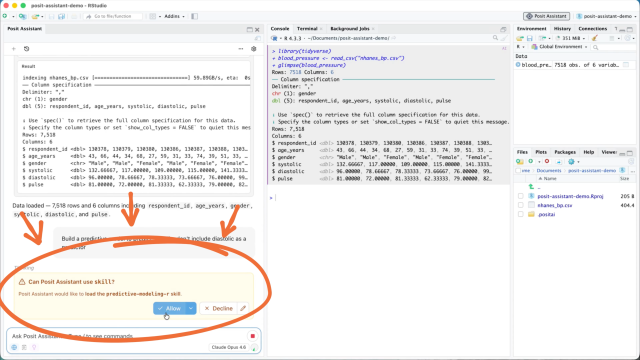640x360 pixels.
Task: Select the Viewer tab
Action: pos(609,152)
